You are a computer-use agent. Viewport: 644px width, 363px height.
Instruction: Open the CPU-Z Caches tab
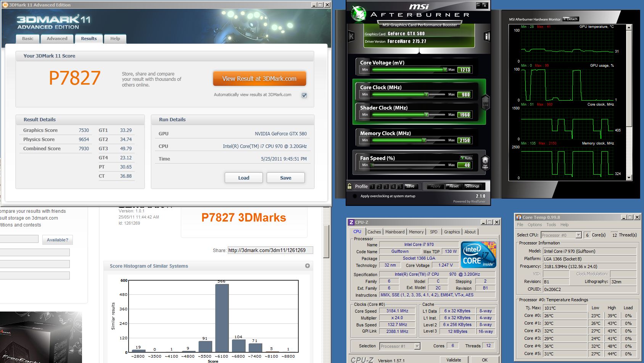point(374,232)
